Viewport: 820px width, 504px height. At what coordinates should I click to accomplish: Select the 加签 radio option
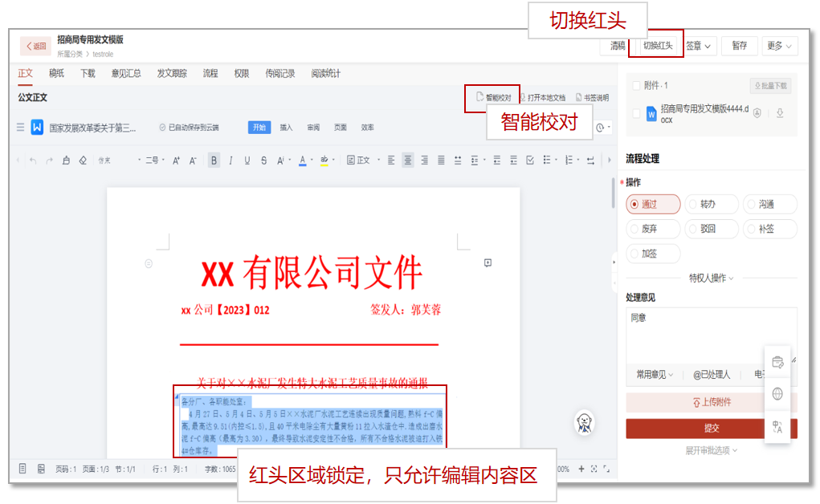tap(653, 254)
